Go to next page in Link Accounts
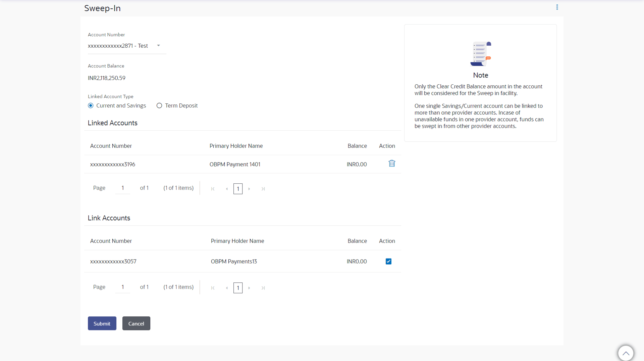Screen dimensions: 644x361 tap(249, 288)
